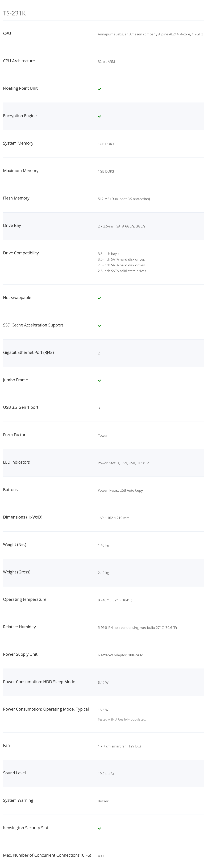The width and height of the screenshot is (204, 868).
Task: Click the 512 MB Dual boot flash value
Action: (124, 199)
